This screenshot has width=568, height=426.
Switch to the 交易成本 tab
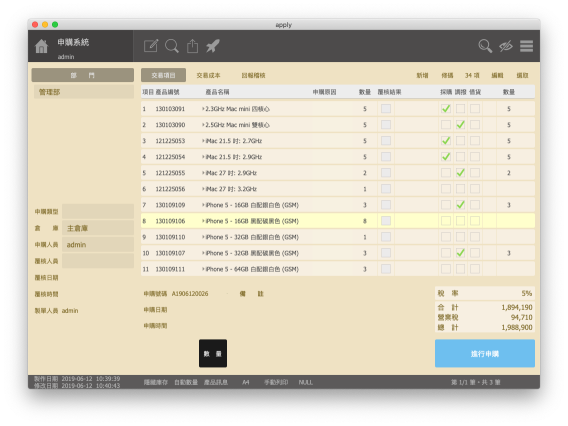pyautogui.click(x=208, y=75)
